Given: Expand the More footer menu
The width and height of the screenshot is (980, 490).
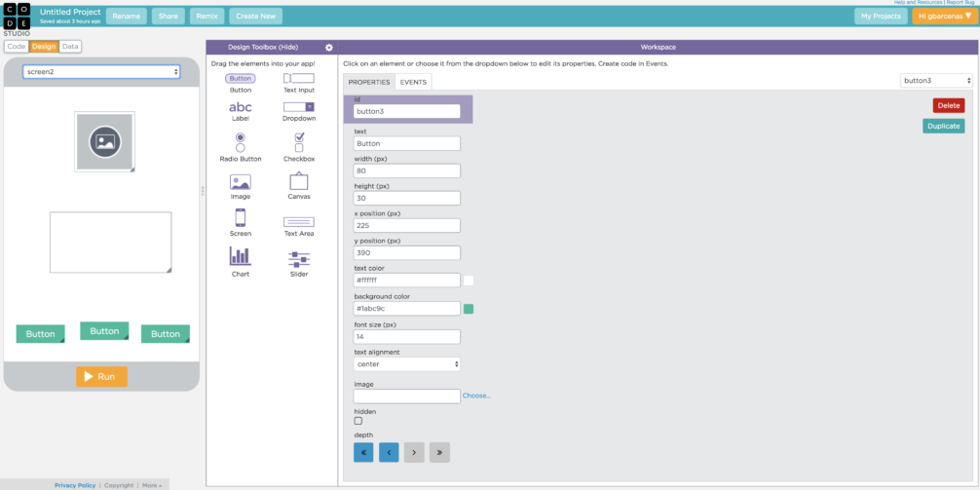Looking at the screenshot, I should pos(152,485).
